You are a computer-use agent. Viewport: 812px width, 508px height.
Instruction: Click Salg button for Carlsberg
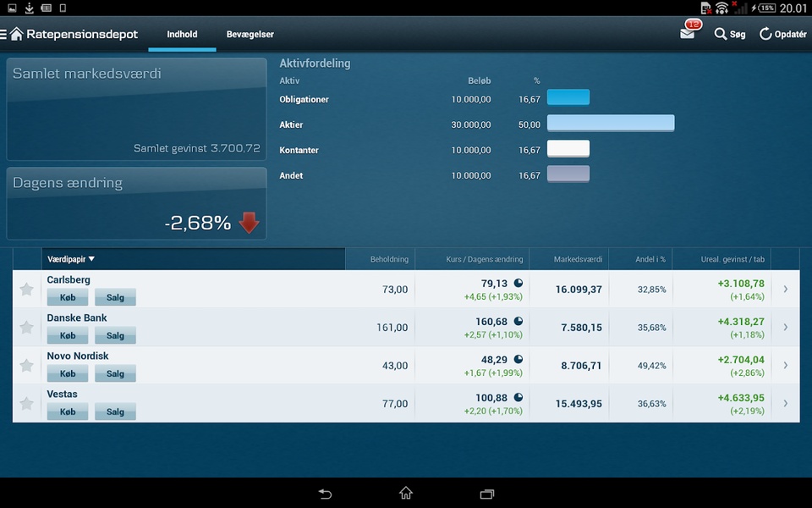115,297
